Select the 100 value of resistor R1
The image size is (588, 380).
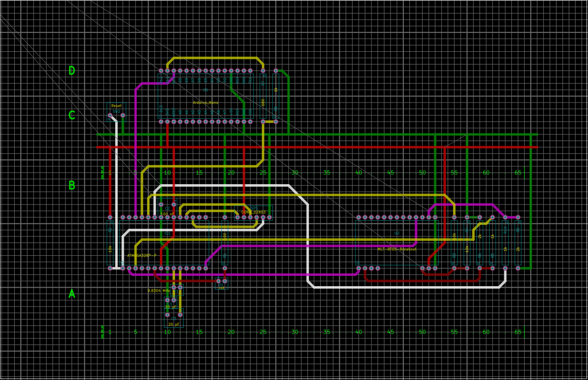[225, 235]
